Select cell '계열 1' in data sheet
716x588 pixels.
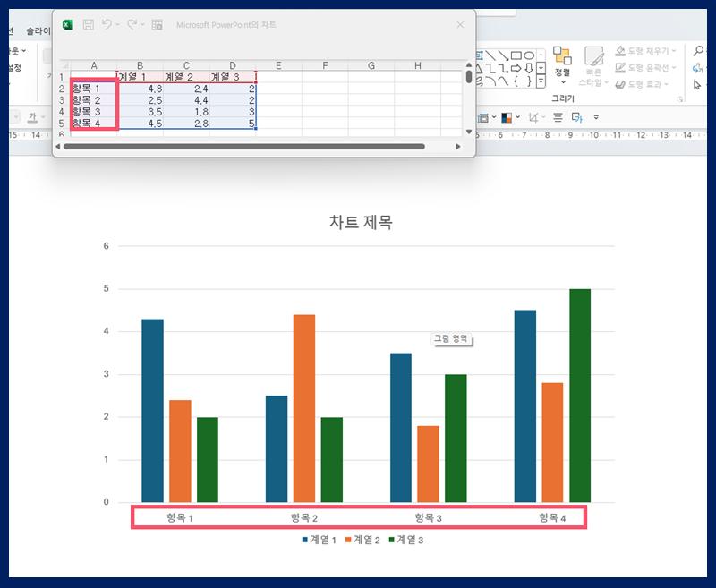pyautogui.click(x=140, y=77)
